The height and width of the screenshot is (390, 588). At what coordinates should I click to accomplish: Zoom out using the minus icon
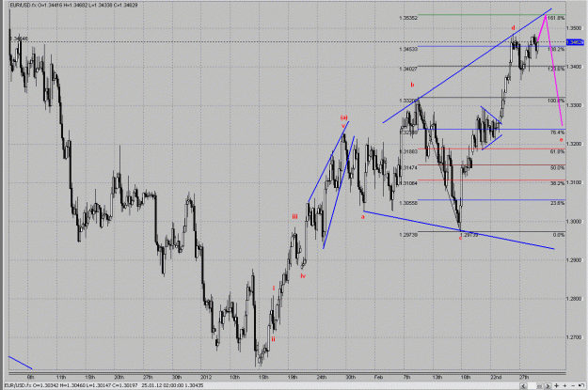573,385
